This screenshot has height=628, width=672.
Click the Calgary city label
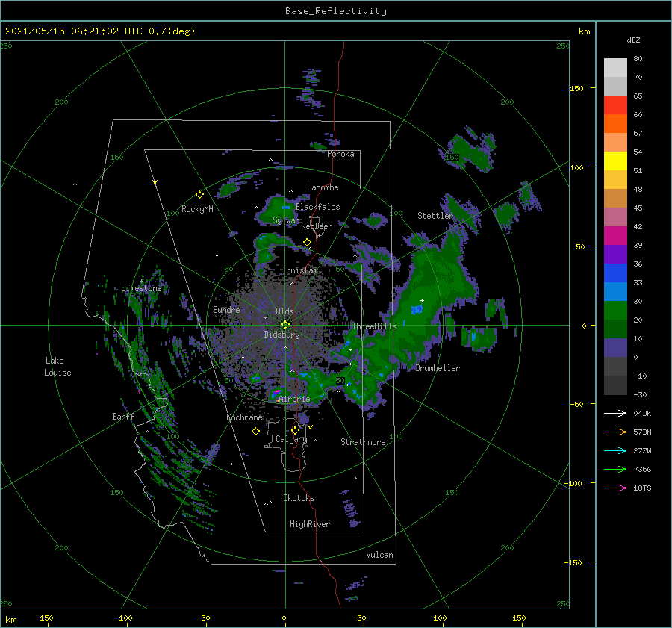click(x=291, y=439)
